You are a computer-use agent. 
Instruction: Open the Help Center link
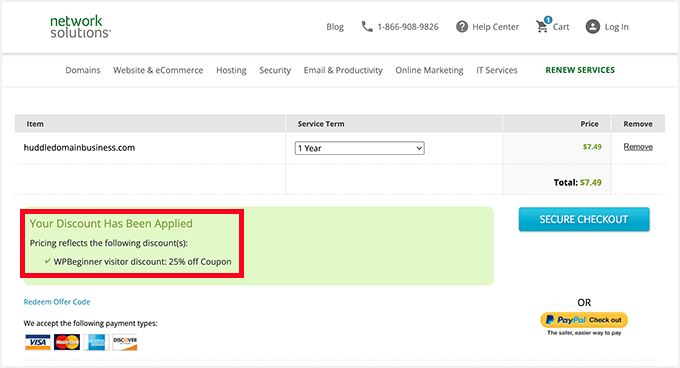point(495,27)
